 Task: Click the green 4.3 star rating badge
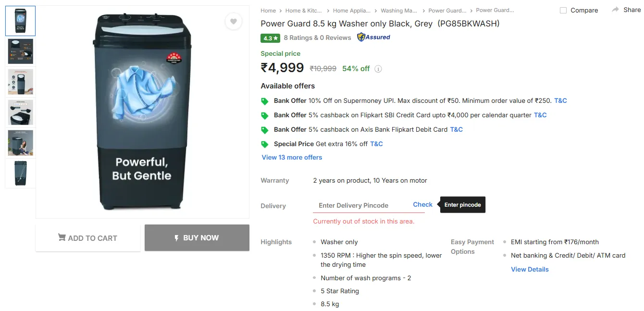(x=270, y=38)
